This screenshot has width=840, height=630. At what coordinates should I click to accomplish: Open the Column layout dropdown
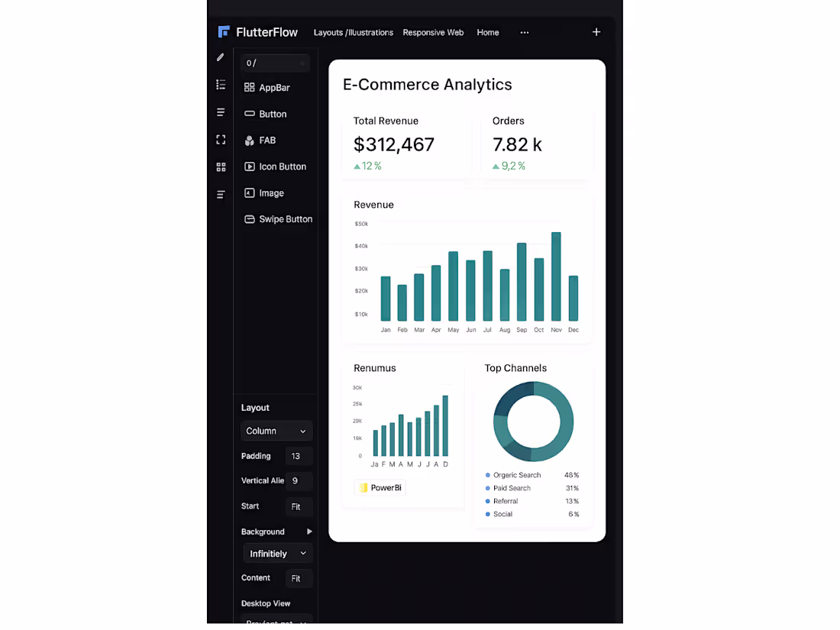[x=276, y=431]
